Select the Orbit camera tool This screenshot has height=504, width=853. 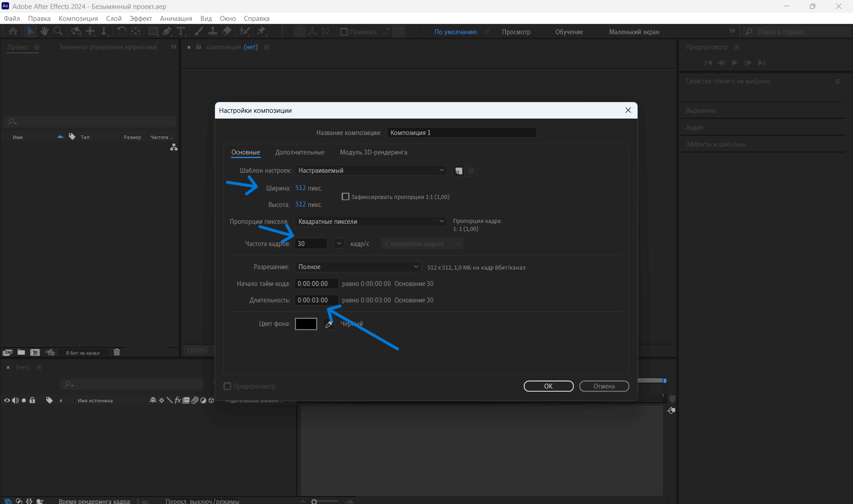click(76, 32)
